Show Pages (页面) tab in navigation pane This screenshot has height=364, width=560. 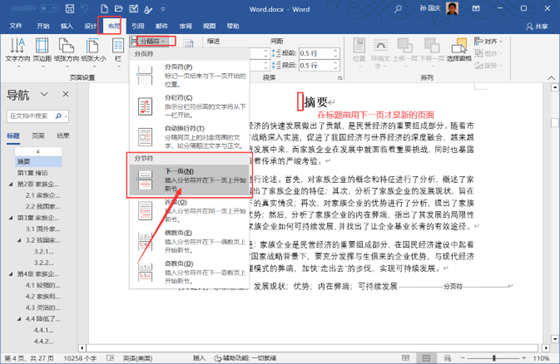click(x=38, y=136)
